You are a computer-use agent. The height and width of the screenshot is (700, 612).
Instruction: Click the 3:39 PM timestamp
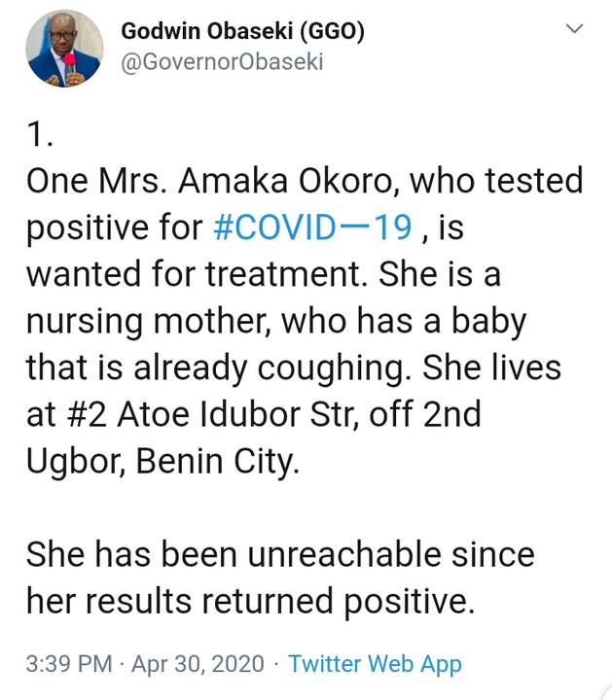tap(71, 664)
